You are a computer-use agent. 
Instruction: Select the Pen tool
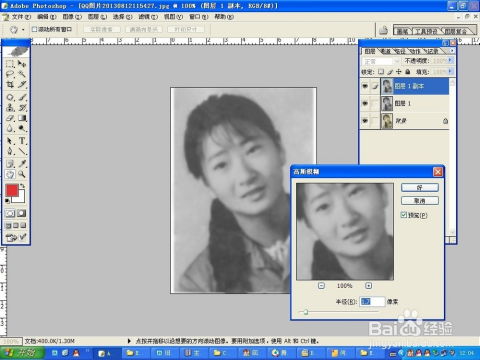coord(10,151)
